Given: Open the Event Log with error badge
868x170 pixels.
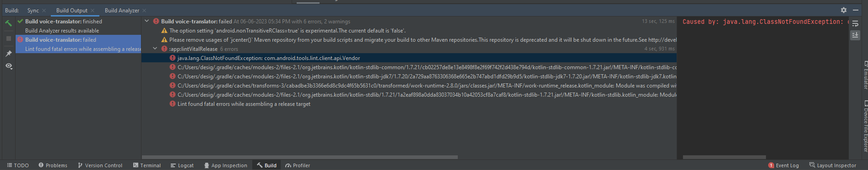Looking at the screenshot, I should click(783, 165).
